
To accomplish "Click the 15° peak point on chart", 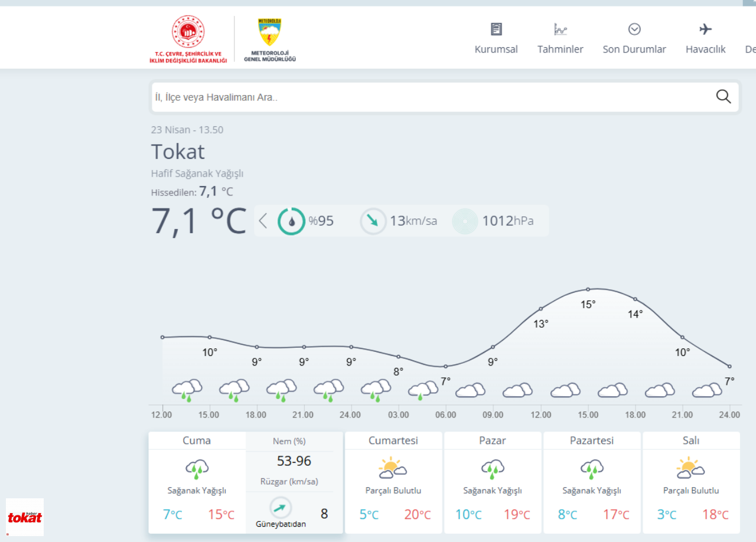I will coord(588,289).
